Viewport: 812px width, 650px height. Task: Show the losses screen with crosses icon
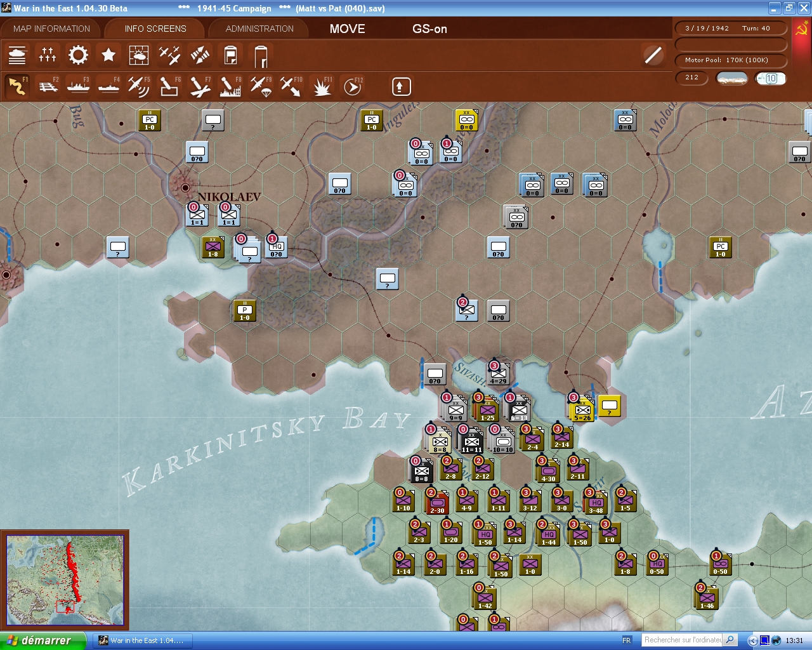click(48, 55)
